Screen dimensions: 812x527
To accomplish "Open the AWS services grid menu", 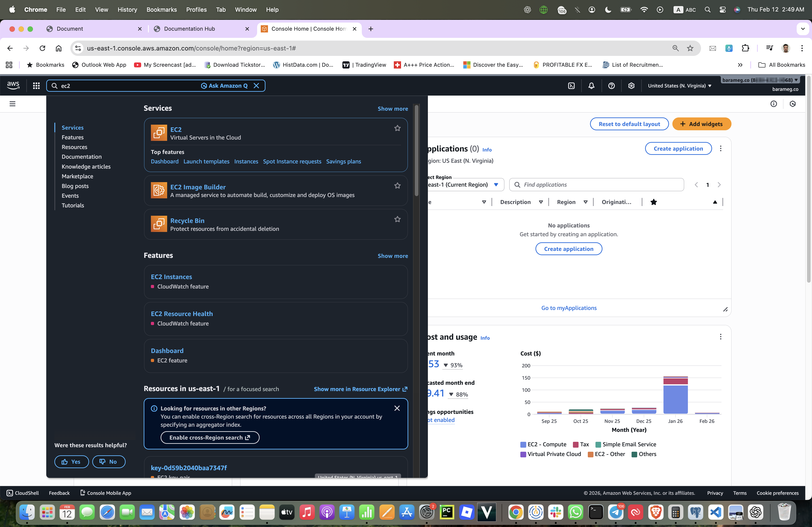I will (36, 86).
